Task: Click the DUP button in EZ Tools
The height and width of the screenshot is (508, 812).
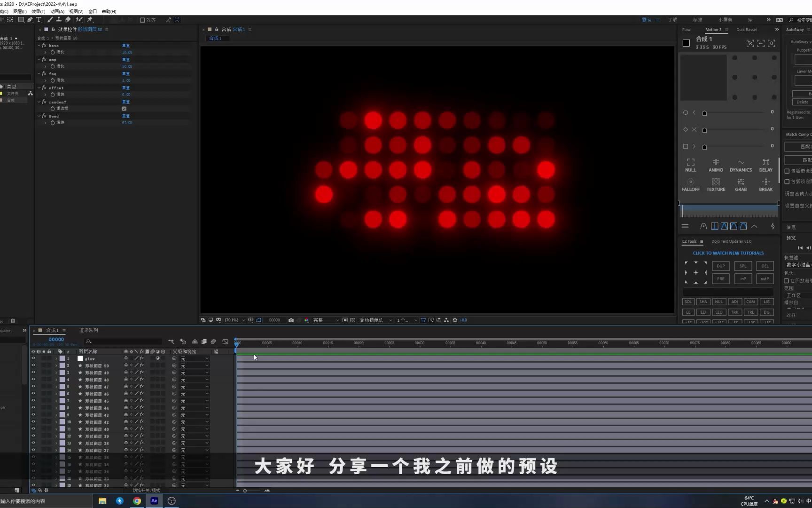Action: [720, 266]
